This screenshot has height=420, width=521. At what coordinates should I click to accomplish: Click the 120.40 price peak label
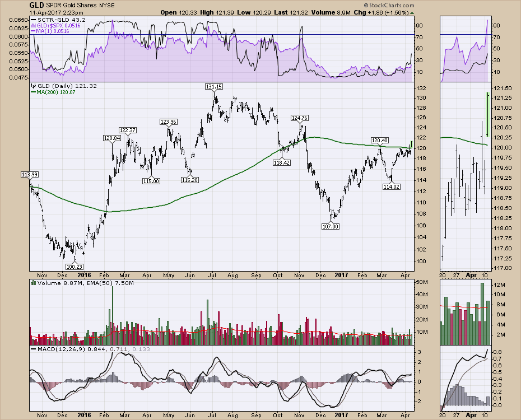point(380,141)
